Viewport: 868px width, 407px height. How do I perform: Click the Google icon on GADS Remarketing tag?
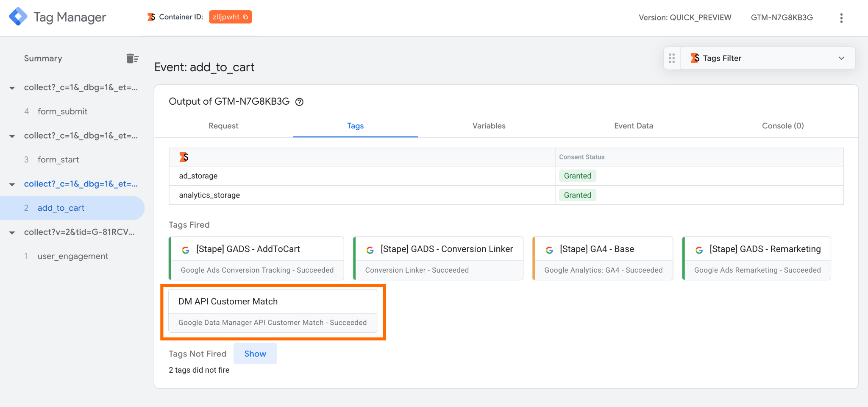(699, 250)
